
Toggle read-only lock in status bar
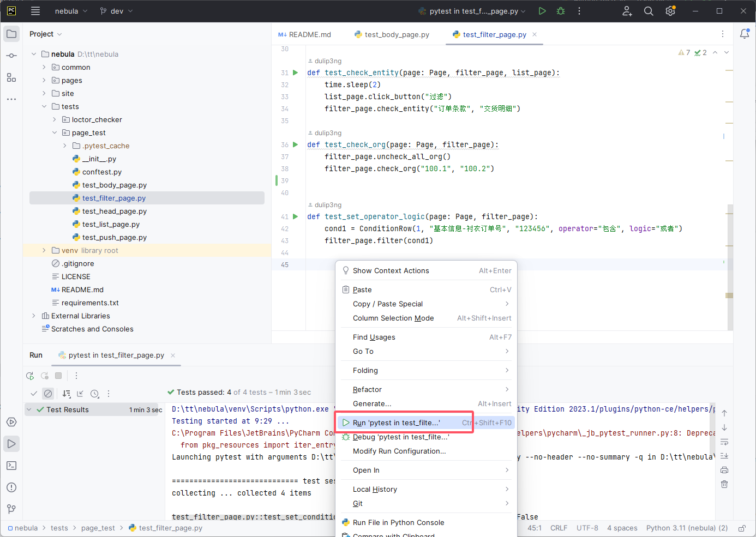pyautogui.click(x=742, y=528)
